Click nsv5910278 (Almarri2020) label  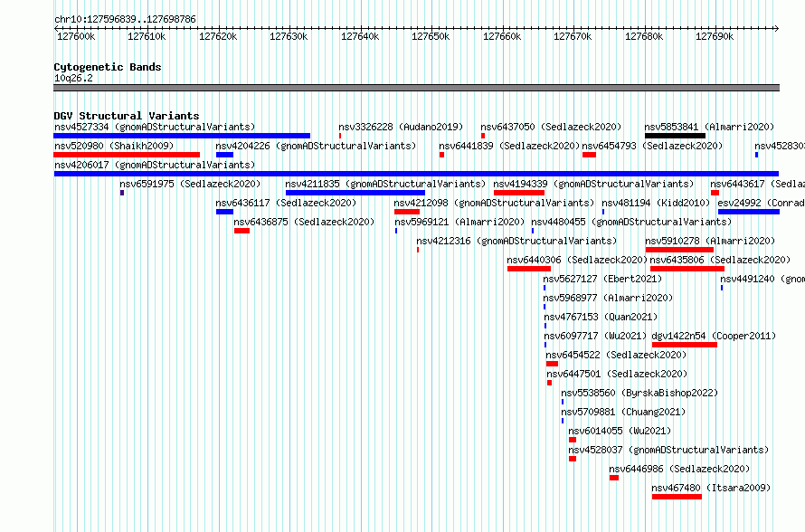710,241
